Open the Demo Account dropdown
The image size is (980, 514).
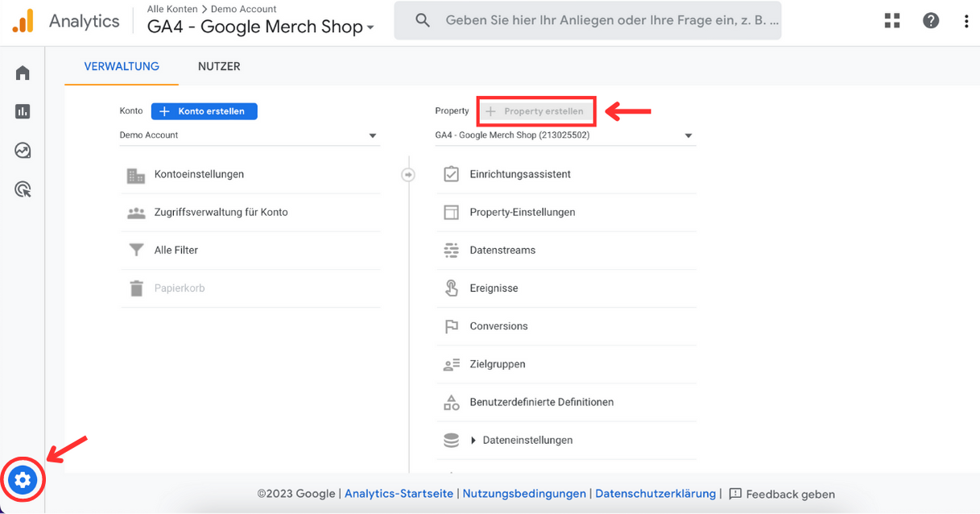click(x=249, y=135)
